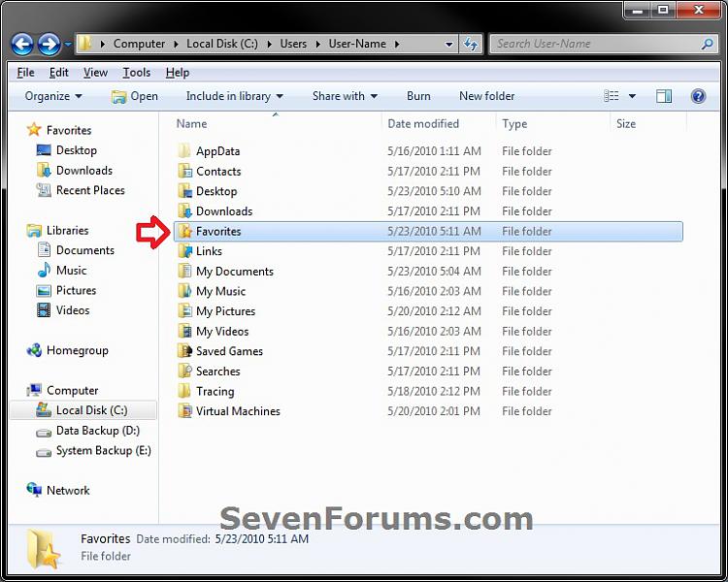The height and width of the screenshot is (582, 728).
Task: Click the Burn toolbar button
Action: pyautogui.click(x=418, y=96)
